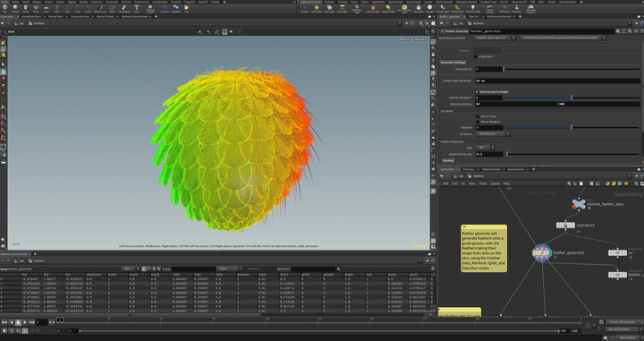Switch to the Material Palette tab
644x341 pixels.
pyautogui.click(x=491, y=169)
